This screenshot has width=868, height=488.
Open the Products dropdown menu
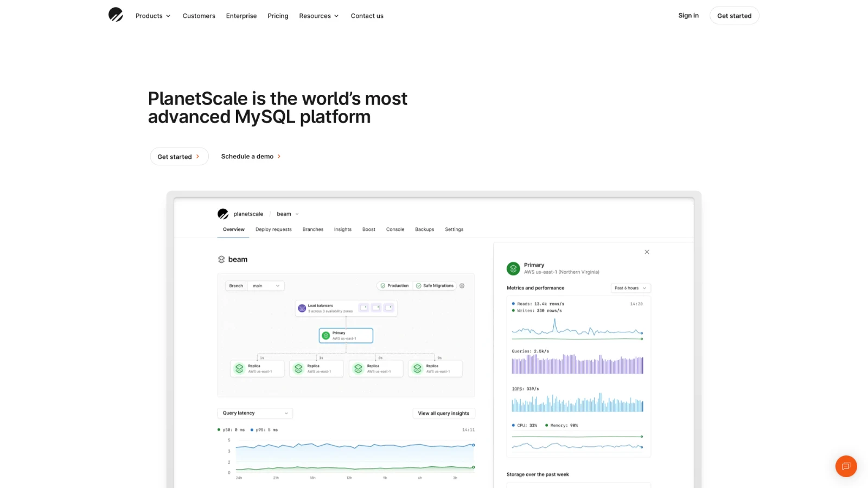[153, 16]
